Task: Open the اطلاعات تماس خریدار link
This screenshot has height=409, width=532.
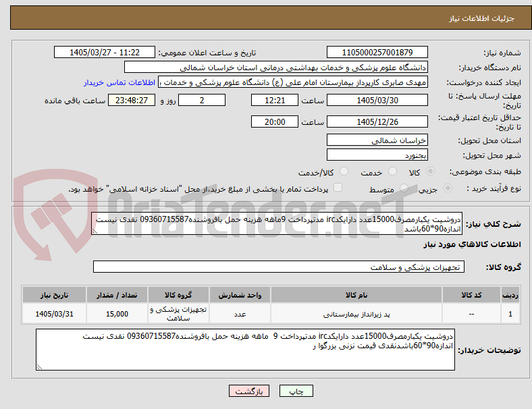Action: click(119, 82)
